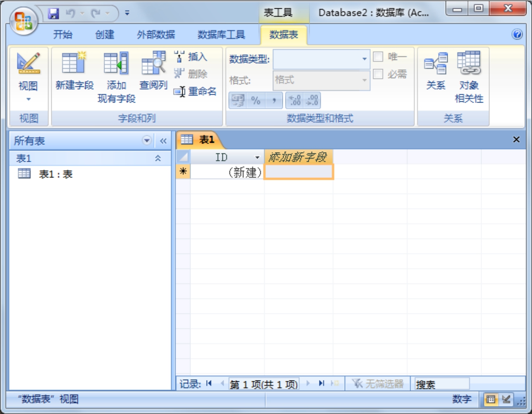
Task: Toggle the Required (必需) checkbox
Action: [x=378, y=74]
